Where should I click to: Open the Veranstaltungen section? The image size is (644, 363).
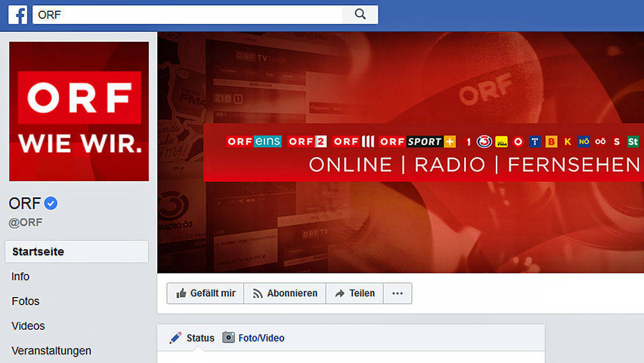click(x=52, y=351)
